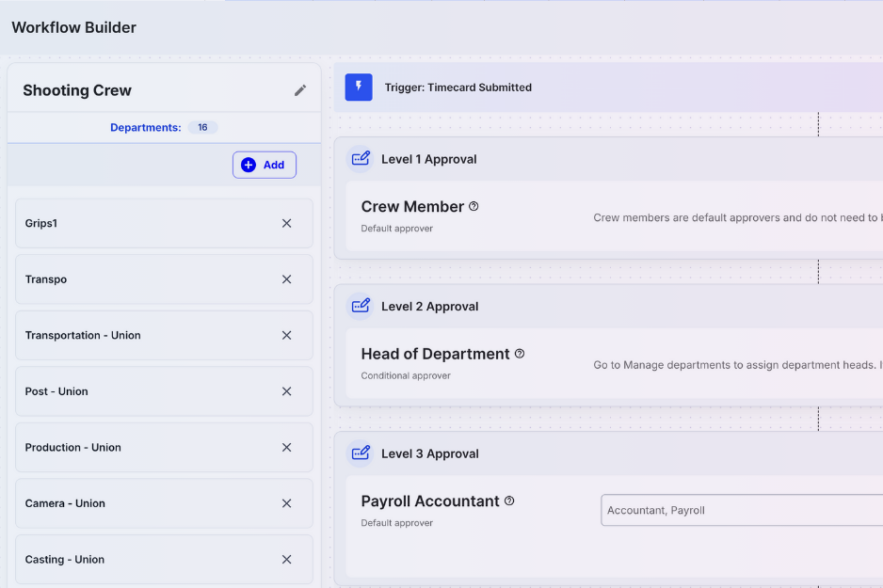Click help icon next to Head of Department
883x588 pixels.
point(520,354)
